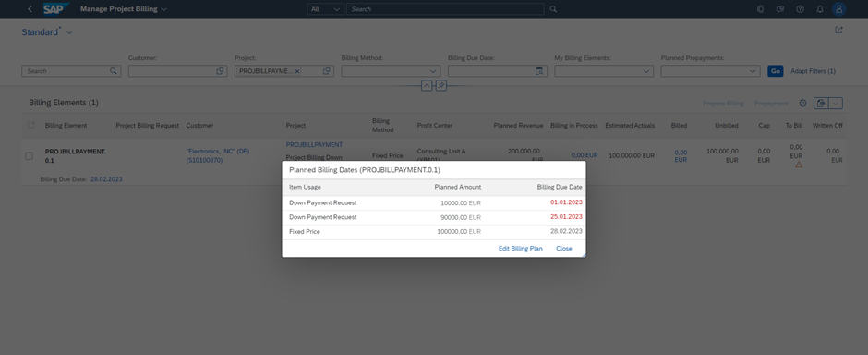This screenshot has height=355, width=868.
Task: Open notifications bell icon
Action: [820, 9]
